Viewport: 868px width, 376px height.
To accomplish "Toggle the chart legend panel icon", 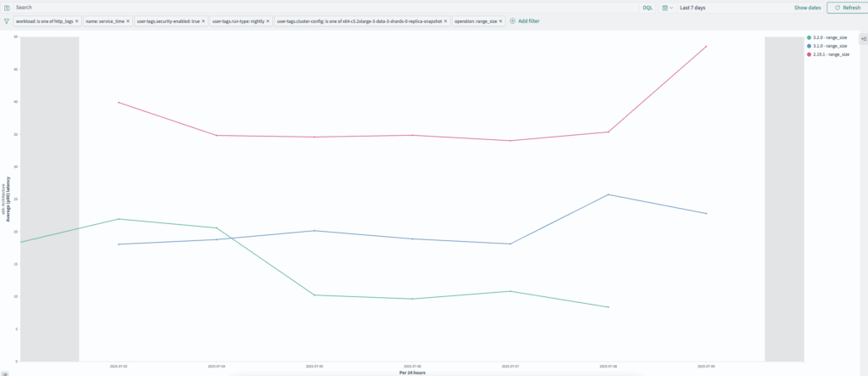I will 864,39.
